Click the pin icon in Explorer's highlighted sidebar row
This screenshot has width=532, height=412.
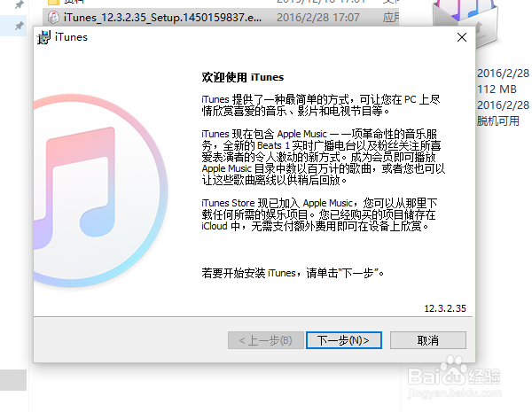pyautogui.click(x=19, y=26)
